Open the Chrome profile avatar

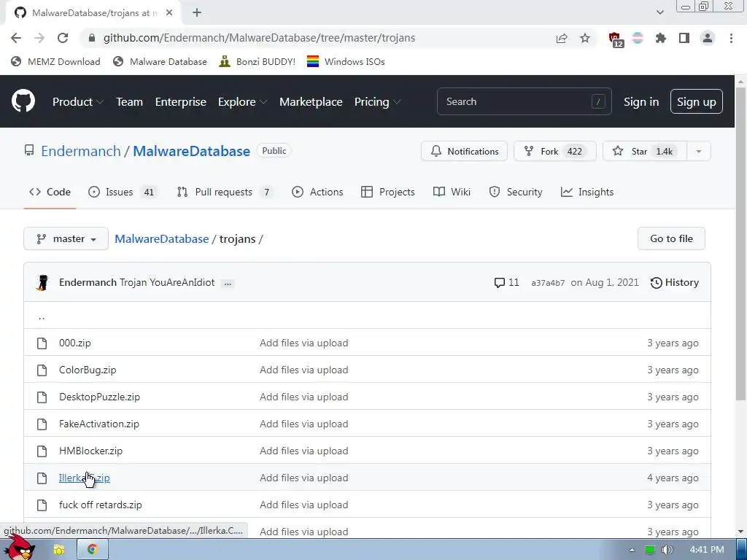(708, 38)
